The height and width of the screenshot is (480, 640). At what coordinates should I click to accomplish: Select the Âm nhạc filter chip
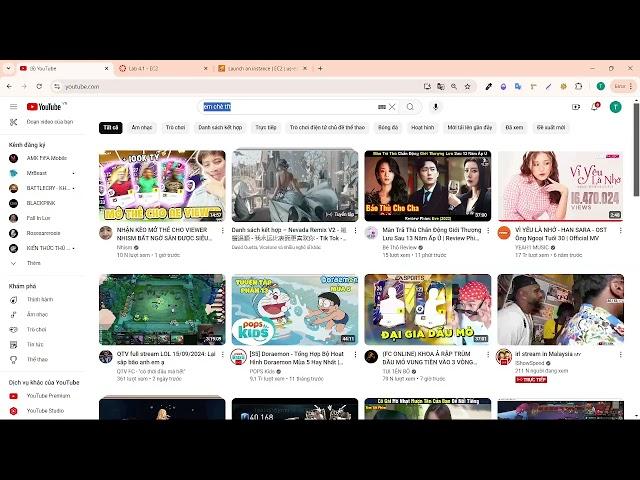pos(142,128)
